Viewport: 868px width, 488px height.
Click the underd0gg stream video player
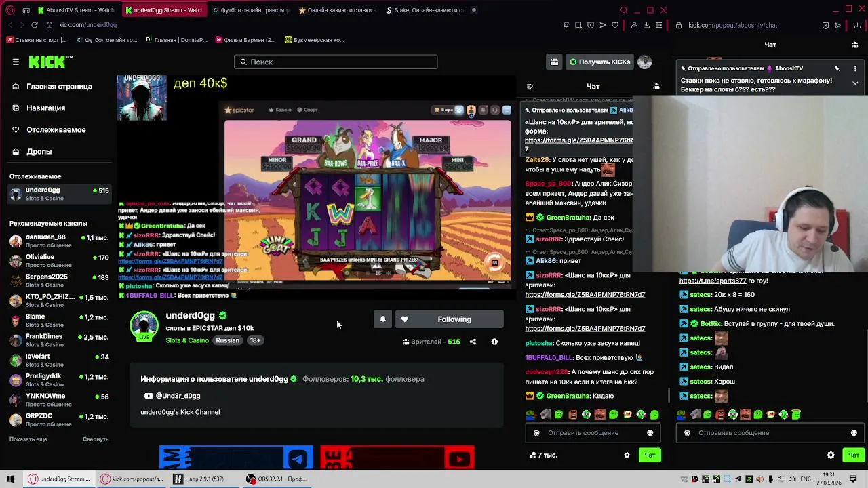(x=317, y=186)
